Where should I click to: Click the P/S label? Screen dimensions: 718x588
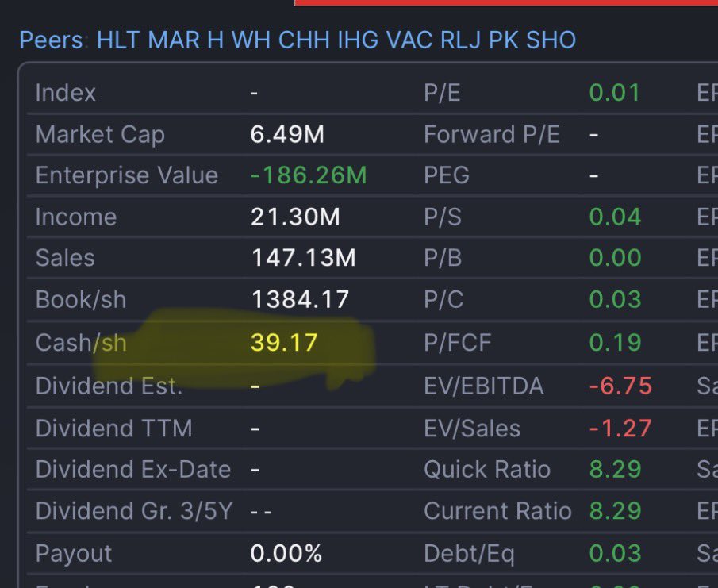(x=443, y=217)
